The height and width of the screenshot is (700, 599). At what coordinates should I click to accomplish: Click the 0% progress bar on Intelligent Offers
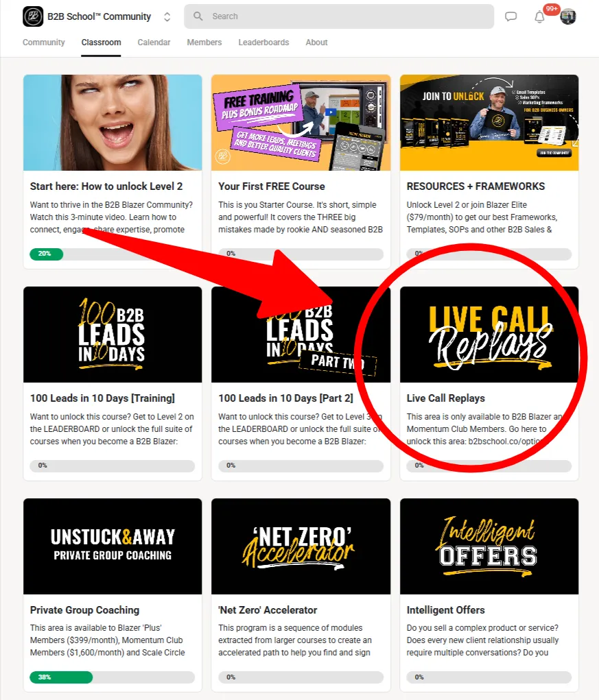pos(489,677)
